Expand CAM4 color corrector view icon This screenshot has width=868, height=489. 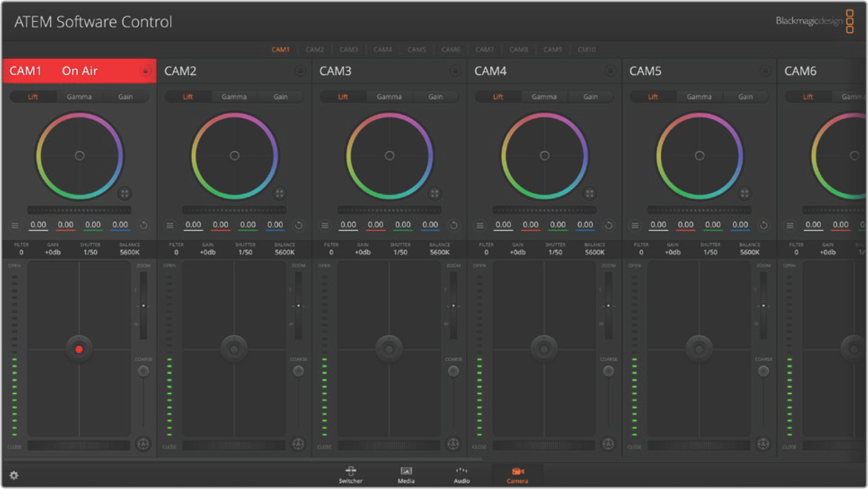[x=590, y=193]
